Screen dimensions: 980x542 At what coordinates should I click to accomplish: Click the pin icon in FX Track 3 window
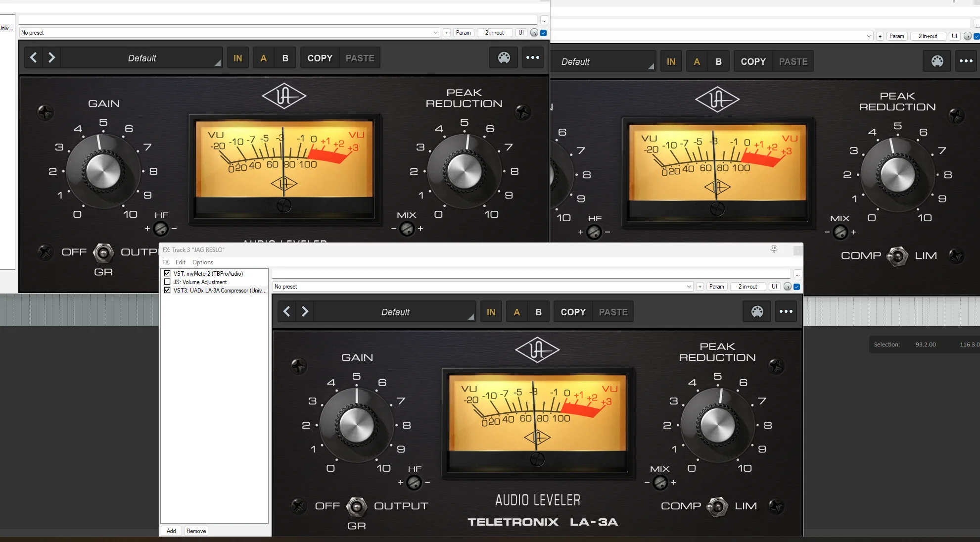click(774, 249)
